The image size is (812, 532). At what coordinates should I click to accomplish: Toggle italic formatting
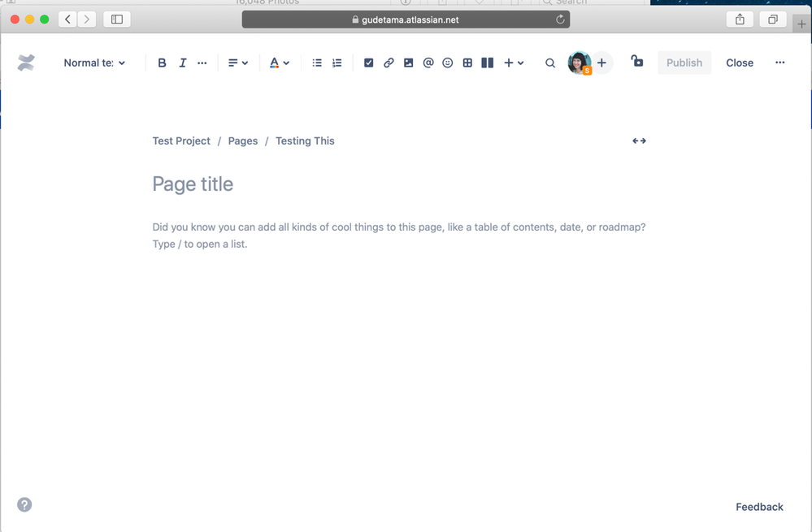tap(182, 63)
